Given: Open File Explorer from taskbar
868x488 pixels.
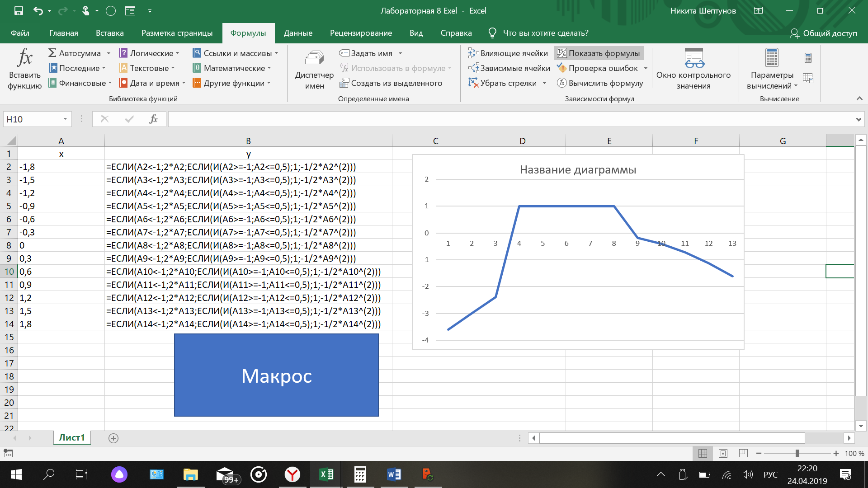Looking at the screenshot, I should [x=190, y=474].
